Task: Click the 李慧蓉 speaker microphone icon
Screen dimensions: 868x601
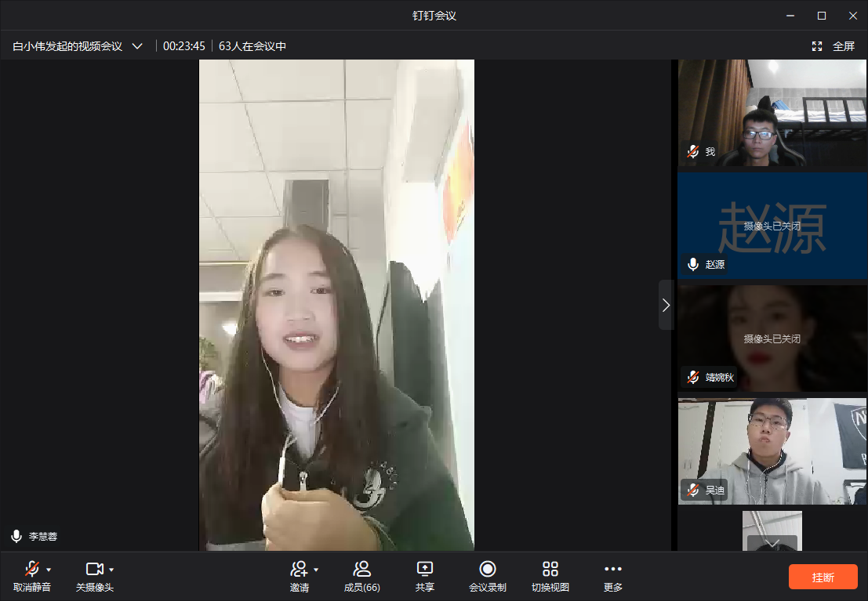Action: (x=16, y=537)
